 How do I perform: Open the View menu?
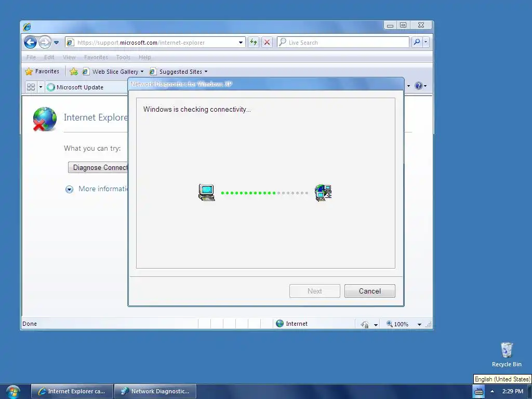coord(69,57)
